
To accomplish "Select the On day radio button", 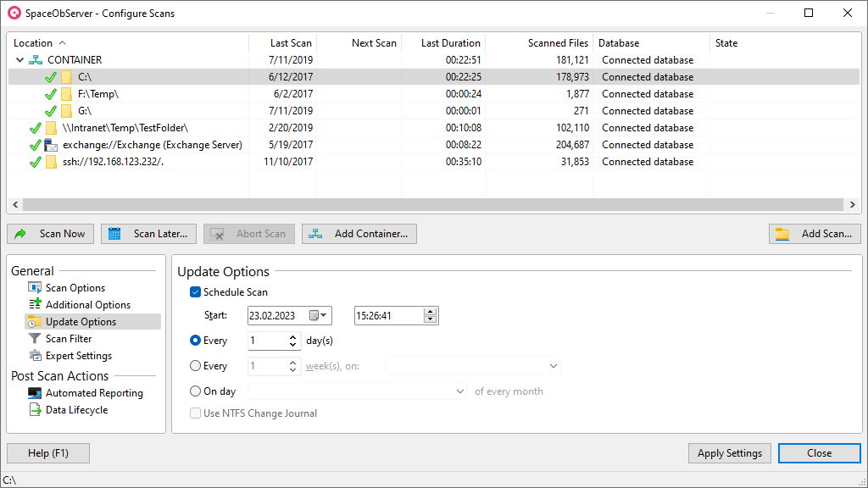I will coord(196,391).
